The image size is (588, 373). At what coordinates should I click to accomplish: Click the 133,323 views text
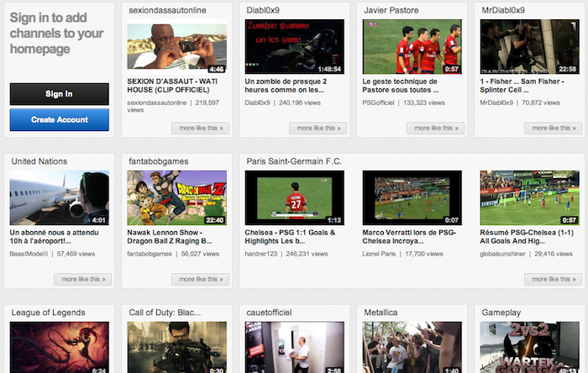pyautogui.click(x=423, y=102)
